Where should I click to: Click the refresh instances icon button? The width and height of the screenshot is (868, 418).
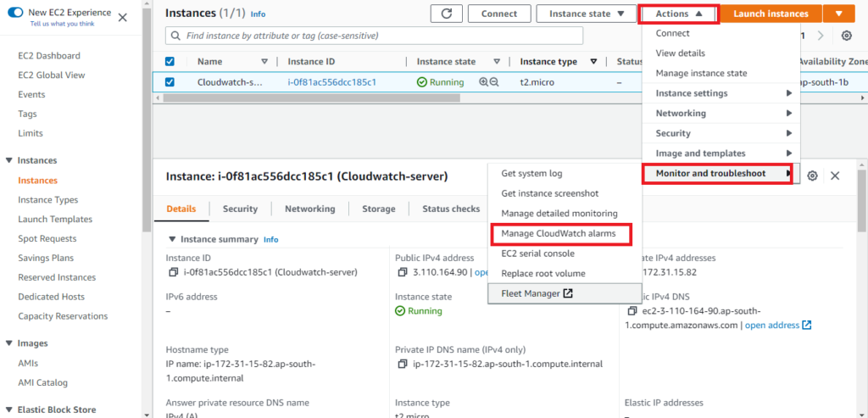[446, 14]
